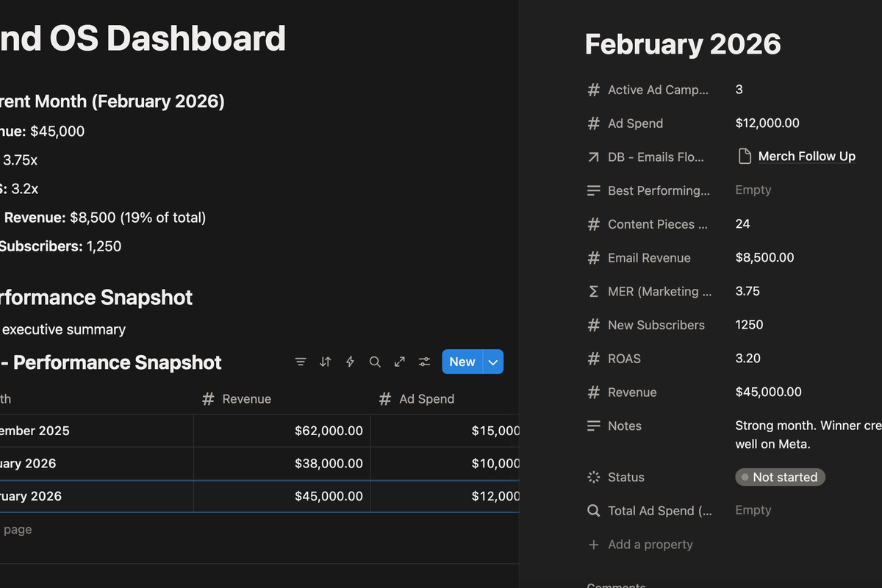Click the number icon beside Email Revenue property
882x588 pixels.
tap(594, 258)
